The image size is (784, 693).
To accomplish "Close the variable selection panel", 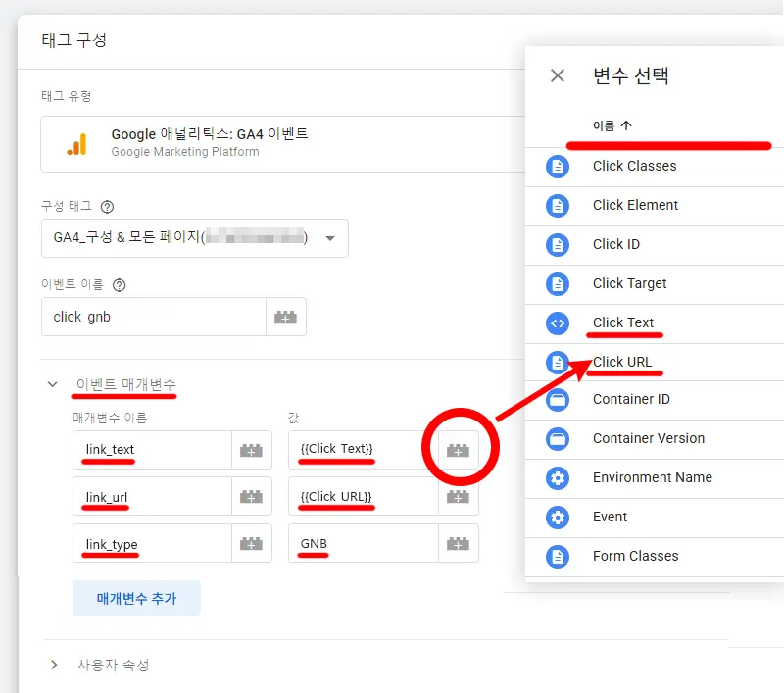I will click(558, 75).
